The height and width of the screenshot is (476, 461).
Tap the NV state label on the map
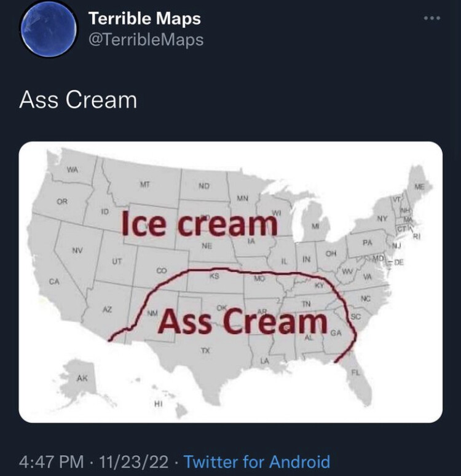pyautogui.click(x=76, y=250)
